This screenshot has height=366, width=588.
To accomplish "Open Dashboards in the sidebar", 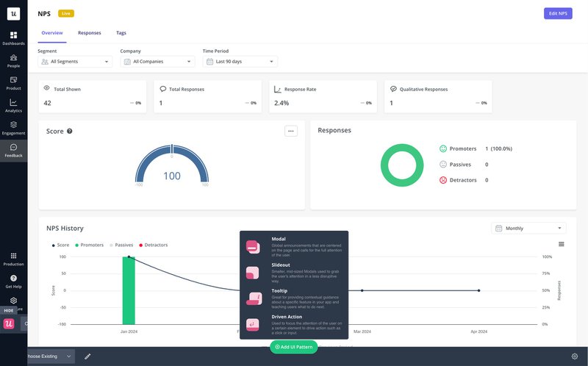I will pos(13,37).
